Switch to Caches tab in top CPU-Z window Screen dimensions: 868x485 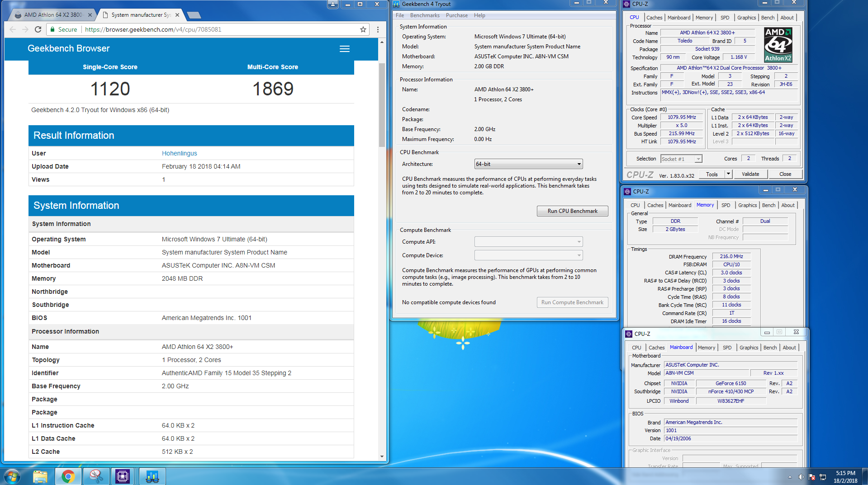click(654, 18)
